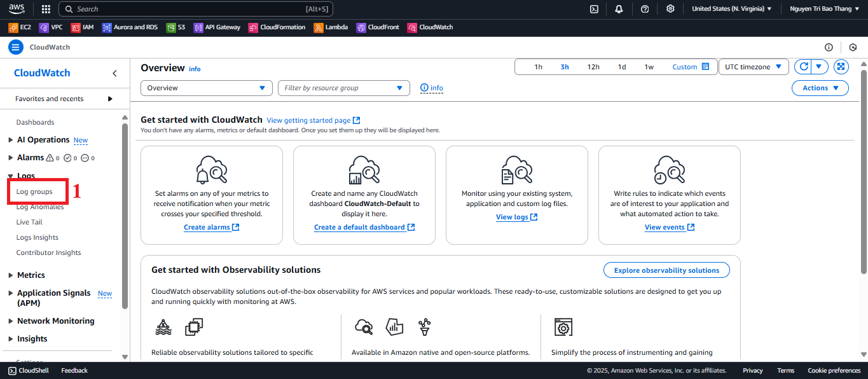Open Contributor Insights in side navigation
This screenshot has height=379, width=868.
click(x=49, y=252)
